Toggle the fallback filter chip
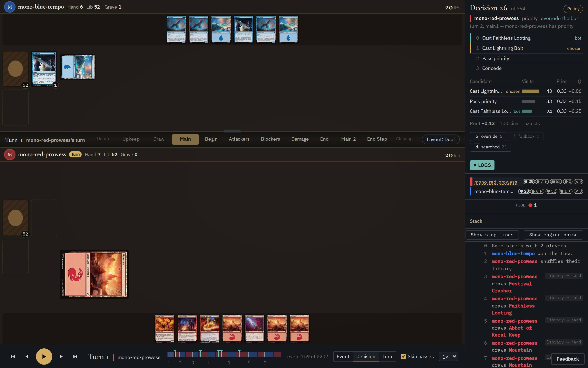 point(526,136)
